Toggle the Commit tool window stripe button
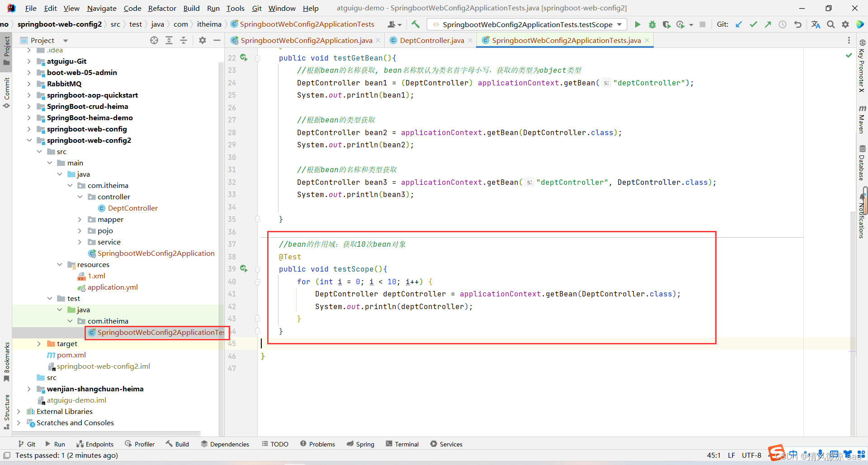The height and width of the screenshot is (465, 868). click(x=6, y=93)
